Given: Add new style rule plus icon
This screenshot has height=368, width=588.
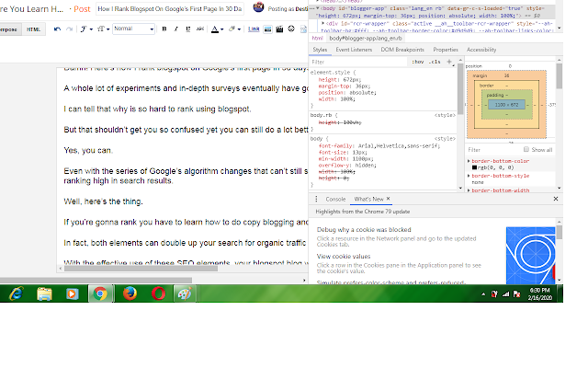Looking at the screenshot, I should [449, 62].
